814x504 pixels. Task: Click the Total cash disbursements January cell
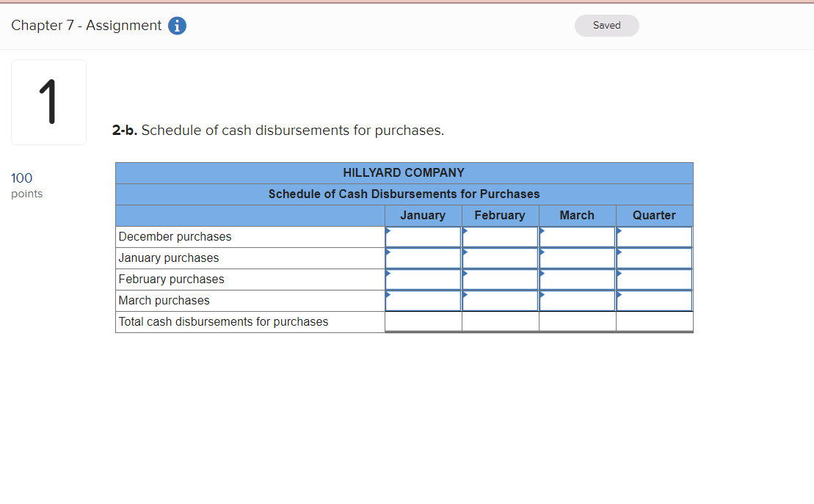pos(423,321)
